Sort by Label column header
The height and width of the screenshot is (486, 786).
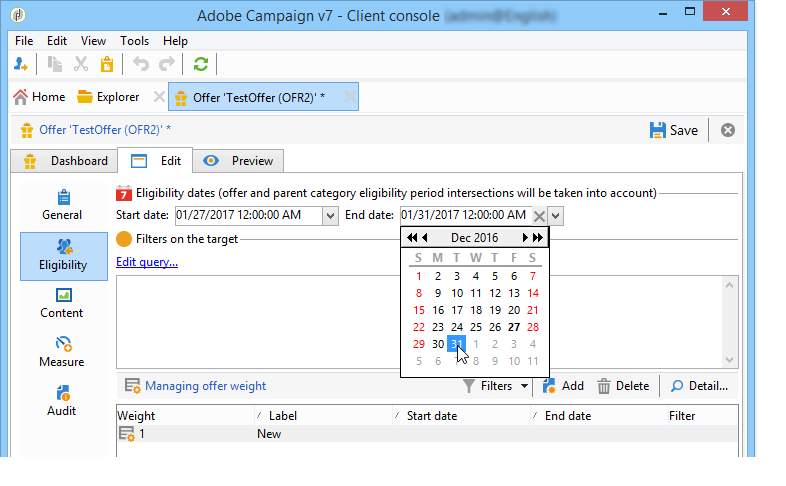323,416
